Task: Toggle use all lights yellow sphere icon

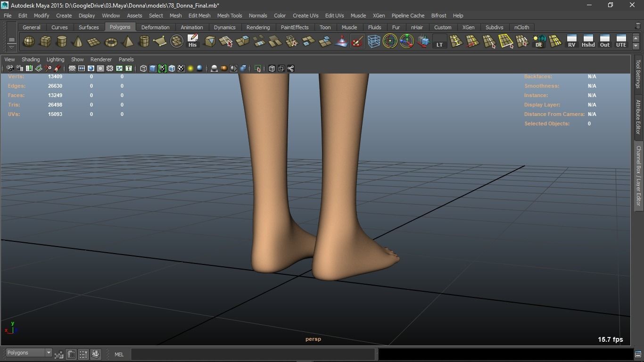Action: (190, 68)
